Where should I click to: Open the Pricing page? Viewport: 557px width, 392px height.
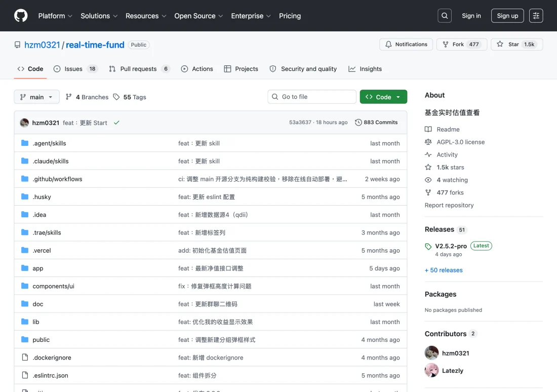coord(290,16)
